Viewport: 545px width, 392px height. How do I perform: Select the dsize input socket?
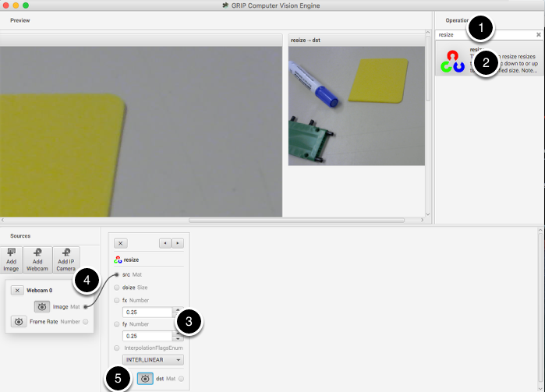[117, 288]
